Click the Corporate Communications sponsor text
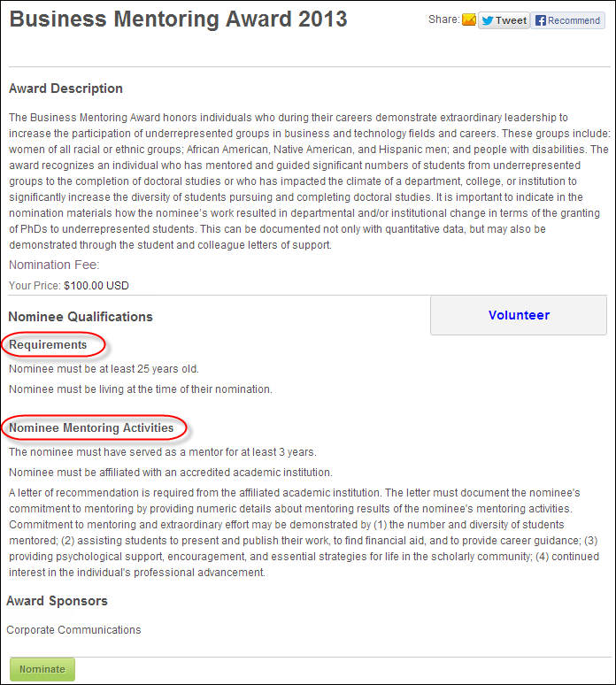Viewport: 616px width, 685px height. click(73, 630)
